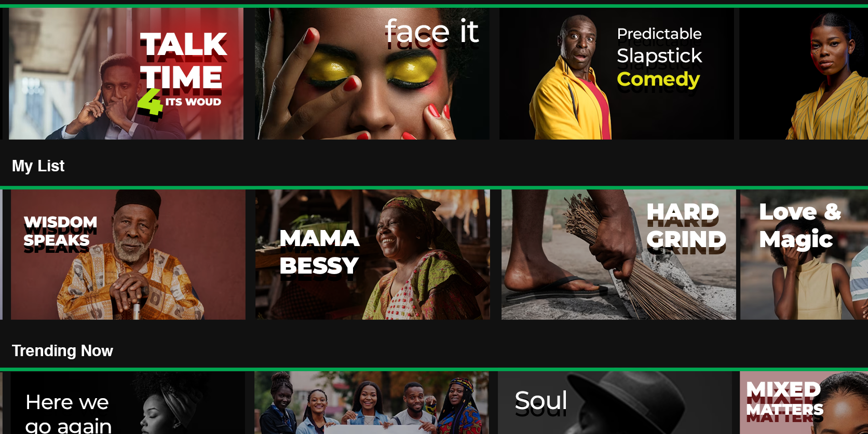868x434 pixels.
Task: Open Here we go again tile
Action: click(x=128, y=403)
